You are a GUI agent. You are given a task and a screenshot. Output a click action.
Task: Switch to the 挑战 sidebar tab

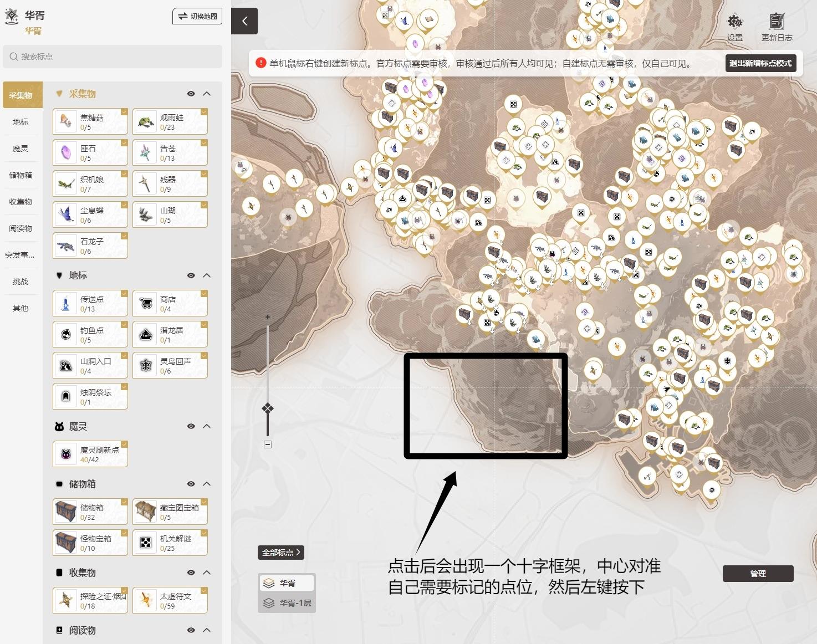[x=21, y=282]
